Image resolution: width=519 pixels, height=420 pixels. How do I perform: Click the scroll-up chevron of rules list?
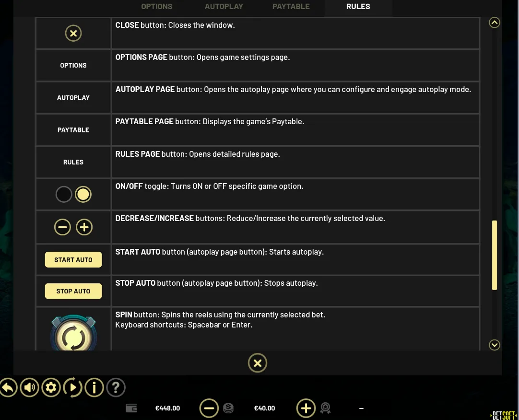(494, 23)
